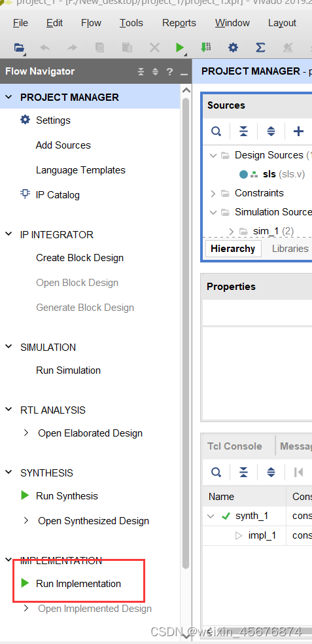
Task: Collapse the PROJECT MANAGER section
Action: point(9,98)
